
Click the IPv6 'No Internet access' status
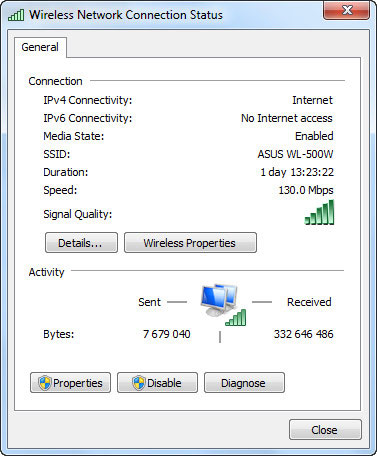coord(287,118)
